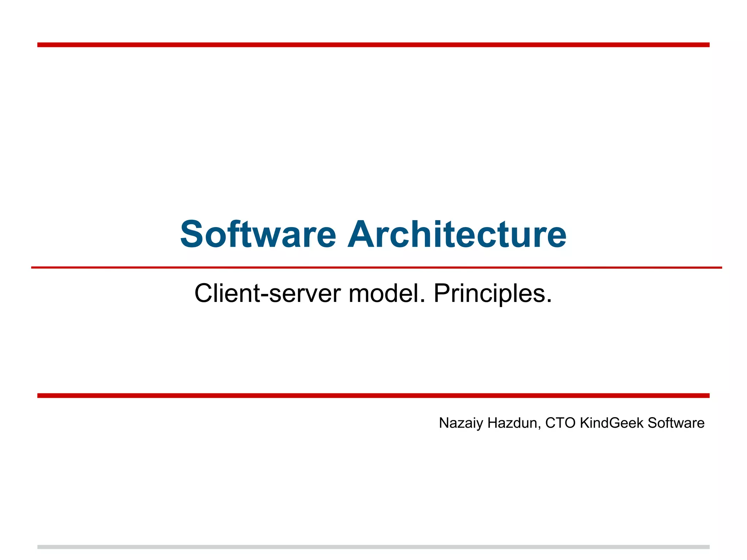Click 'KindGeek' in the author line
Viewport: 747px width, 560px height.
click(x=612, y=423)
